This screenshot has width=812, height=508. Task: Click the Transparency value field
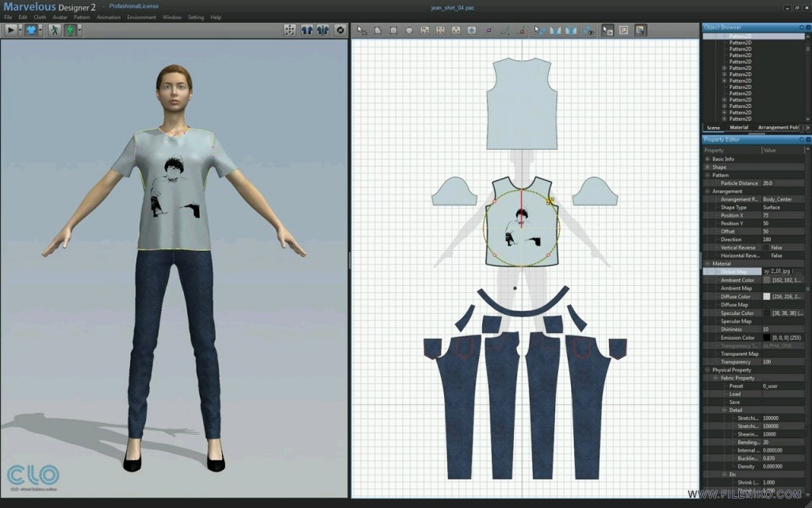click(783, 362)
